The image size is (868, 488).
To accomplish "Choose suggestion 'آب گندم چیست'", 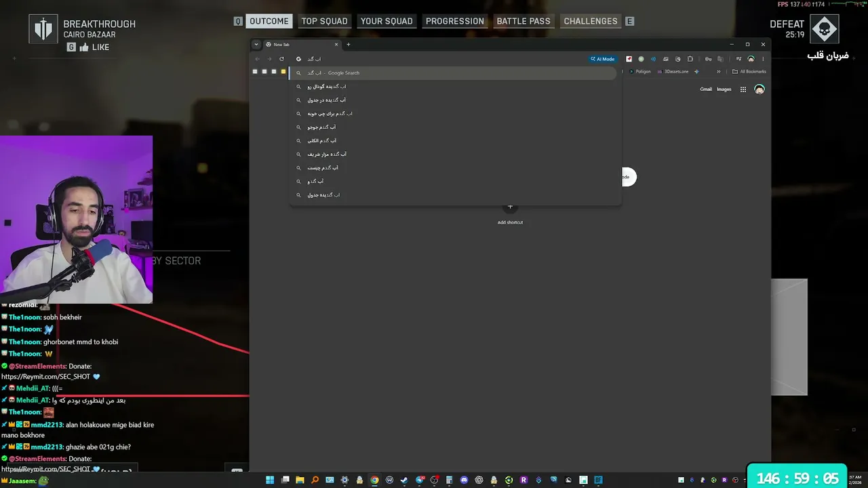I will click(455, 167).
